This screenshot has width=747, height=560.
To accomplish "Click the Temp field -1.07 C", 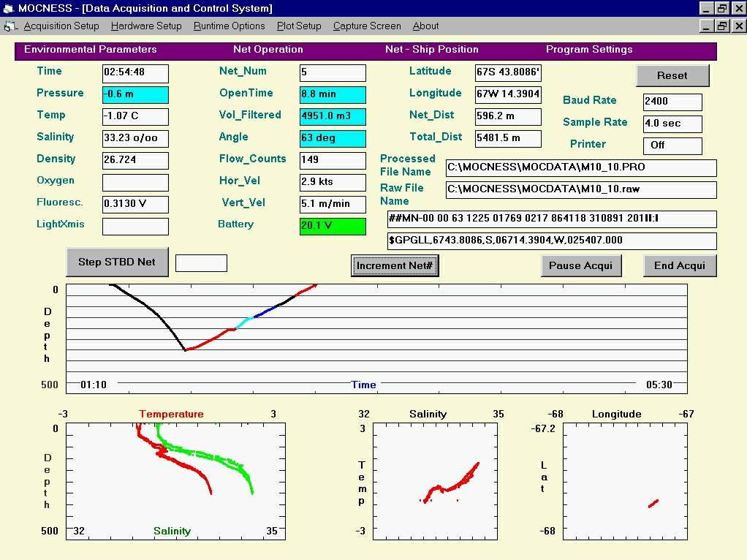I will pos(135,117).
